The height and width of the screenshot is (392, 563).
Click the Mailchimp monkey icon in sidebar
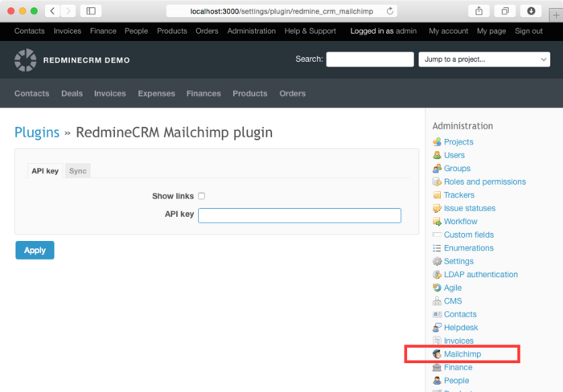pyautogui.click(x=437, y=354)
